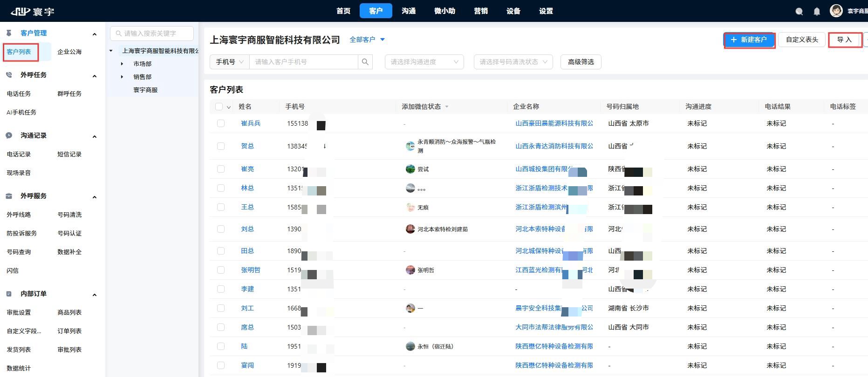Click WeChat avatar next to 无痕
Screen dimensions: 868x377
410,207
